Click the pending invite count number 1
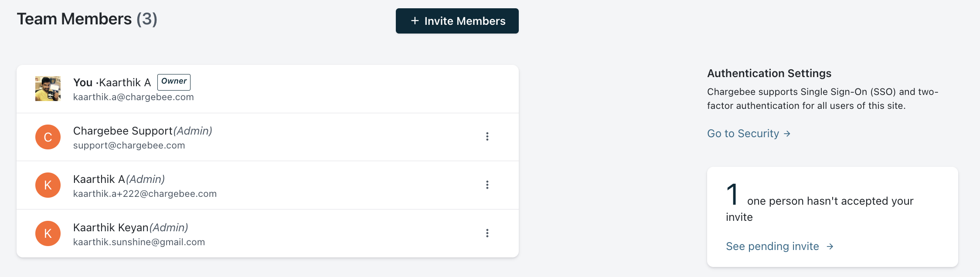 [732, 195]
